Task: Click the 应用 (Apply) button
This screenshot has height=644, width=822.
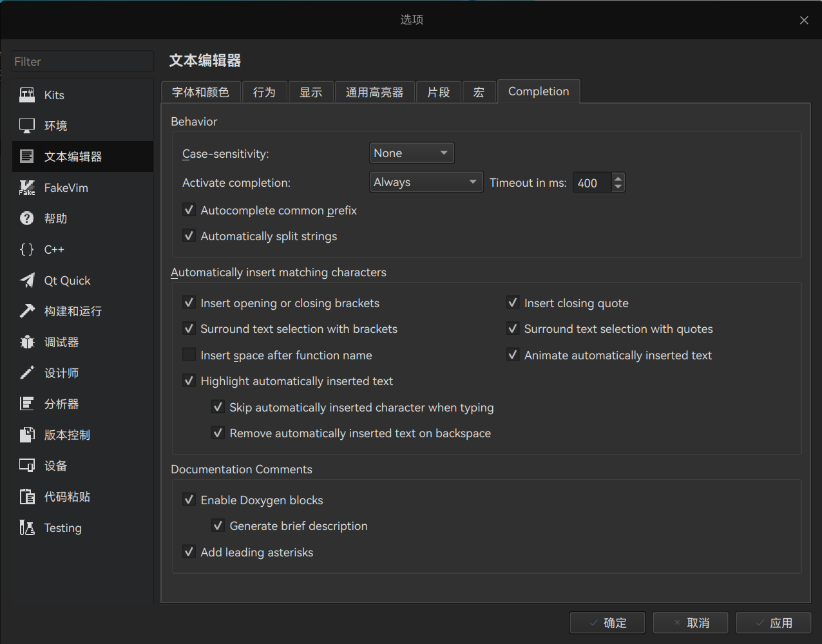Action: point(773,622)
